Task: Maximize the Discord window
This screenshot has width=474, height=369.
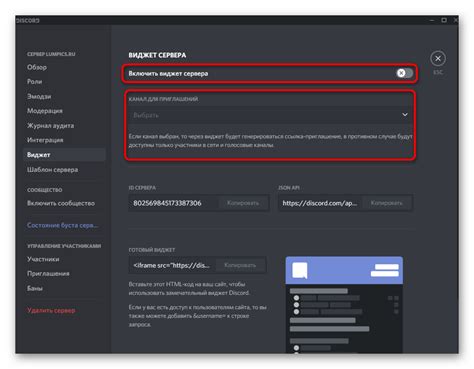Action: pos(444,20)
